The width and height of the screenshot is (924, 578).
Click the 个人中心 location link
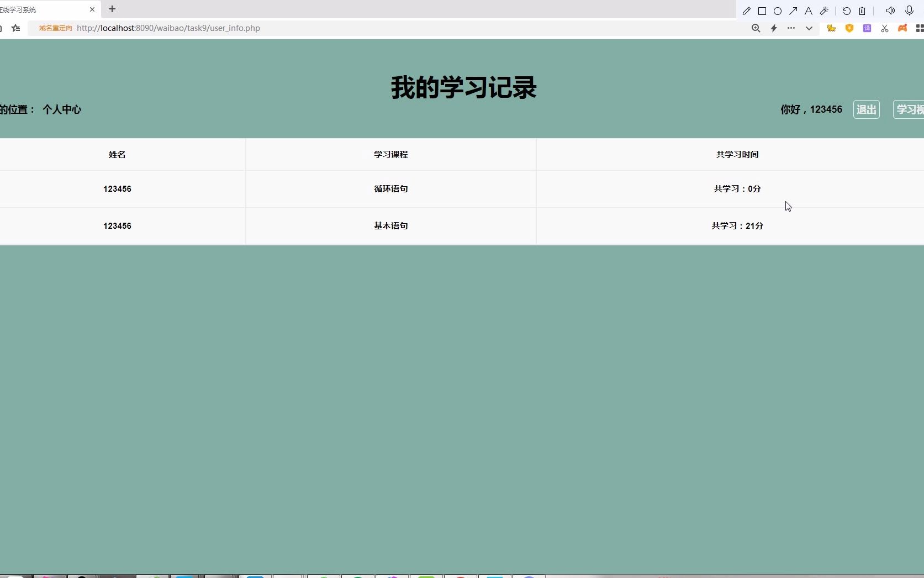pyautogui.click(x=61, y=109)
